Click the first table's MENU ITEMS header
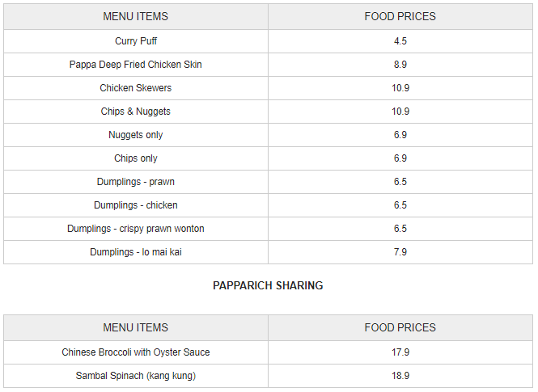 136,16
